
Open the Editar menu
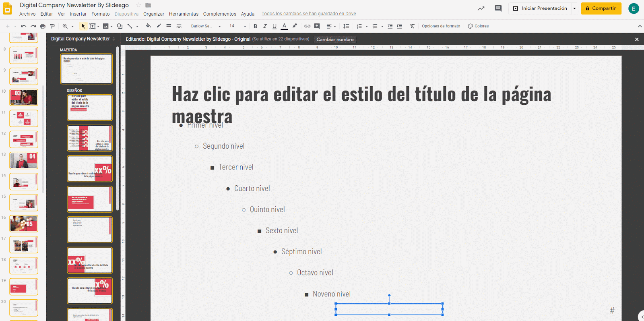click(47, 14)
